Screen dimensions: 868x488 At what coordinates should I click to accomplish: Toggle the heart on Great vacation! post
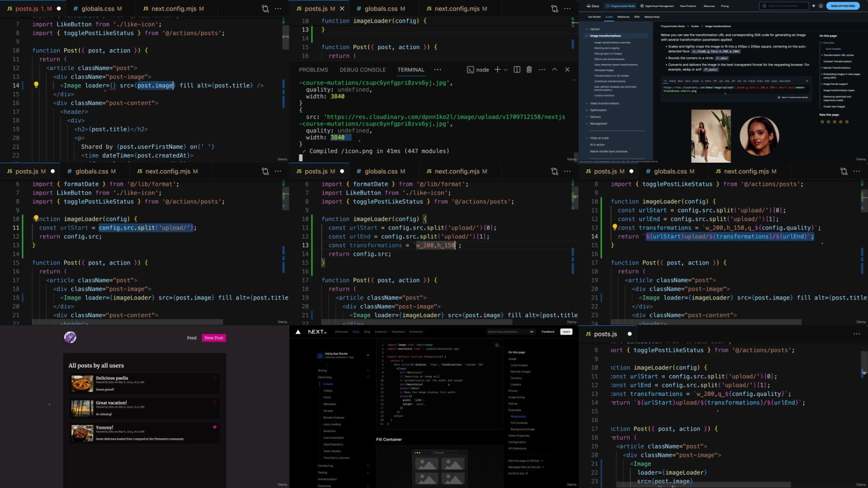(x=215, y=403)
